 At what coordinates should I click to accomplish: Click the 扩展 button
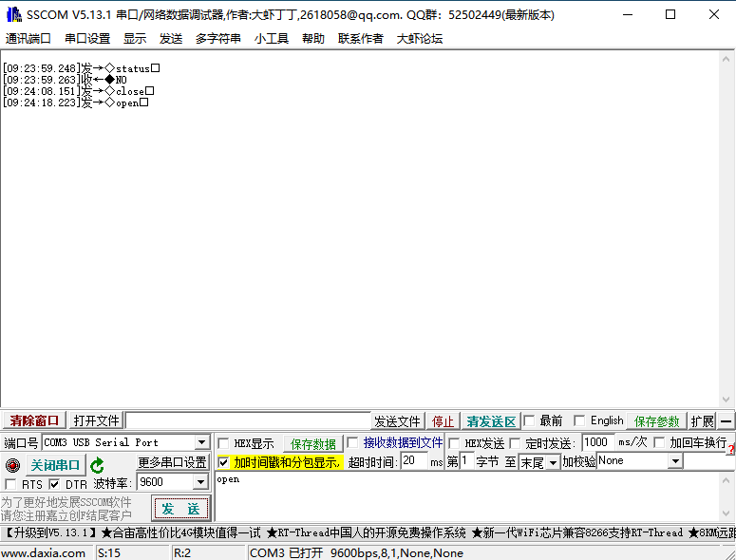coord(702,421)
